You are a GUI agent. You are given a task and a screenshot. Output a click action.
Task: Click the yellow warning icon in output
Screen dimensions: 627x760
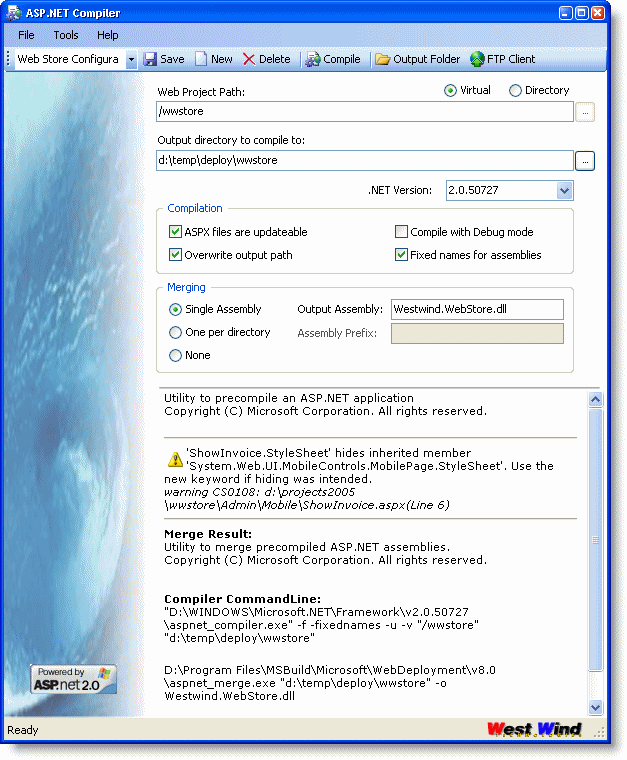(x=175, y=459)
